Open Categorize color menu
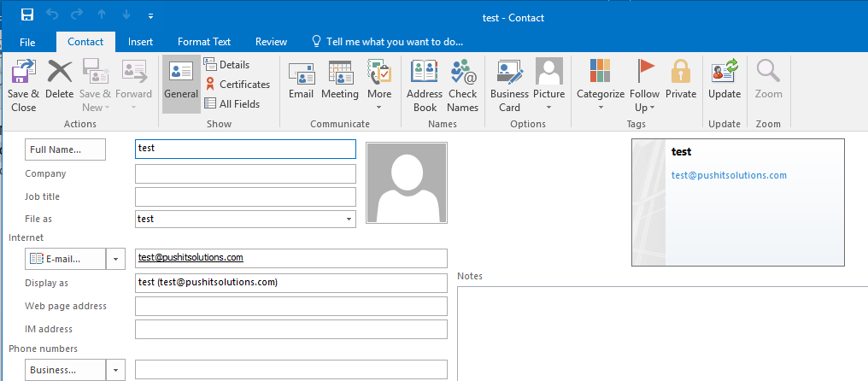 coord(601,85)
